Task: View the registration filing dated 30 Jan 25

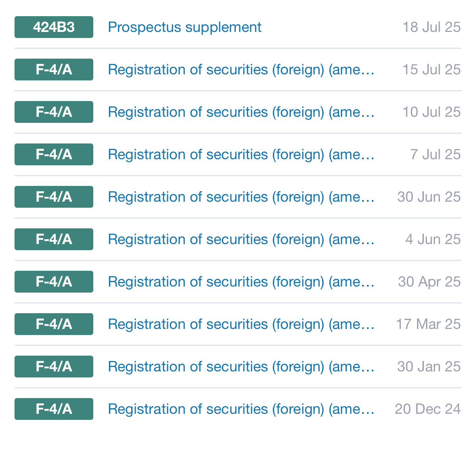Action: click(x=241, y=367)
